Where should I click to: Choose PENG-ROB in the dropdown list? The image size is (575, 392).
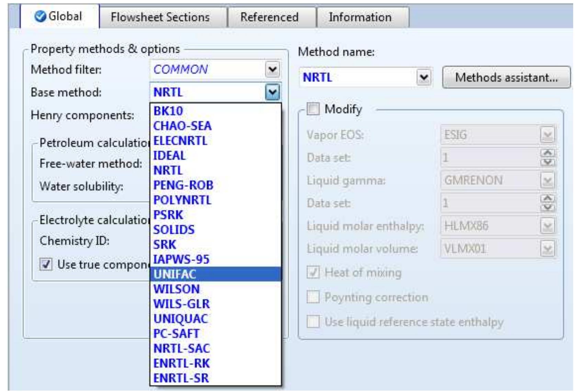click(183, 185)
